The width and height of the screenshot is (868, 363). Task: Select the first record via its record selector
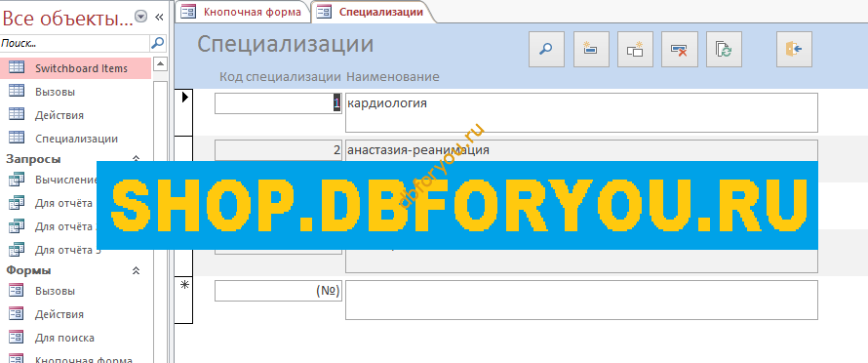[x=183, y=112]
